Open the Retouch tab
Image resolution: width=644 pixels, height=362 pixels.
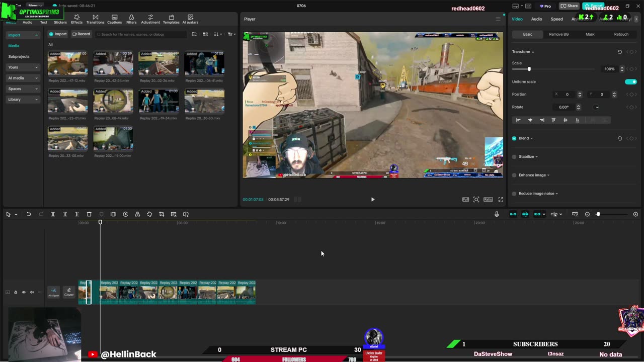click(x=621, y=34)
